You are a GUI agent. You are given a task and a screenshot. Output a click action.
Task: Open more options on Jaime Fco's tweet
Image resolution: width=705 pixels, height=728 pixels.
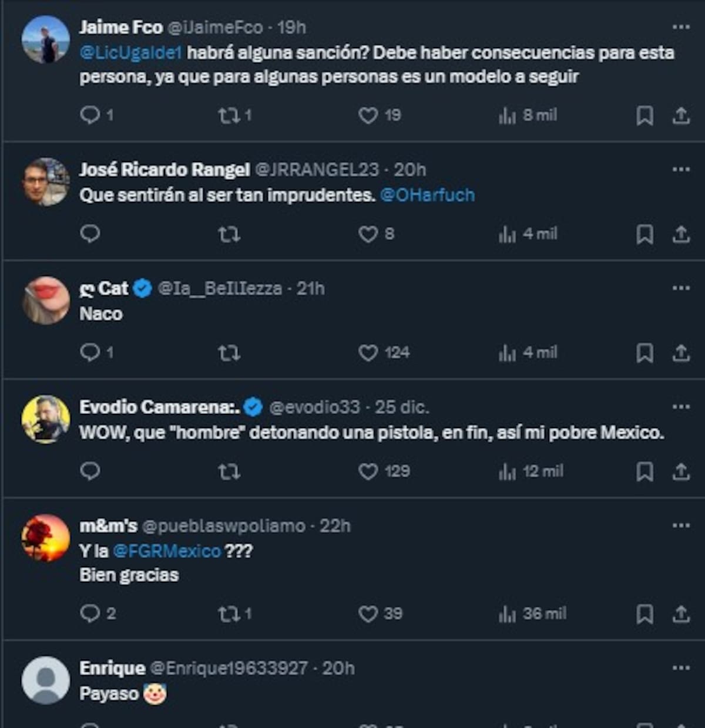681,27
